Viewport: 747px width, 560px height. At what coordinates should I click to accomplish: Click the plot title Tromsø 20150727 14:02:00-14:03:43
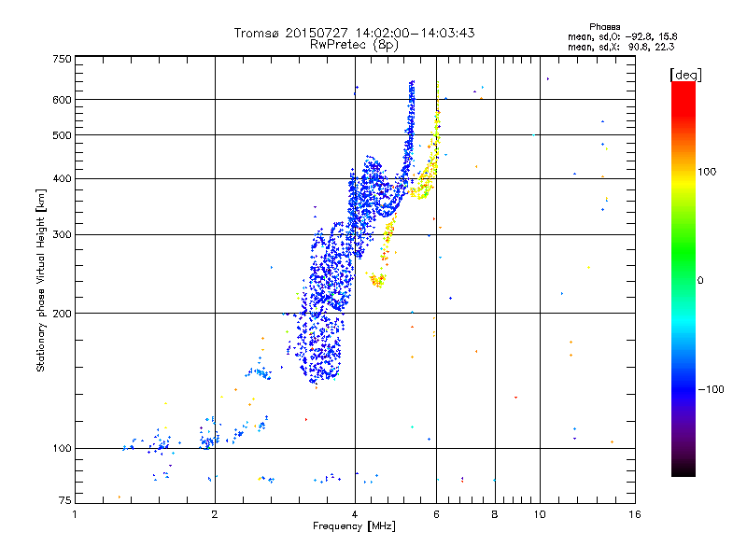[x=354, y=33]
